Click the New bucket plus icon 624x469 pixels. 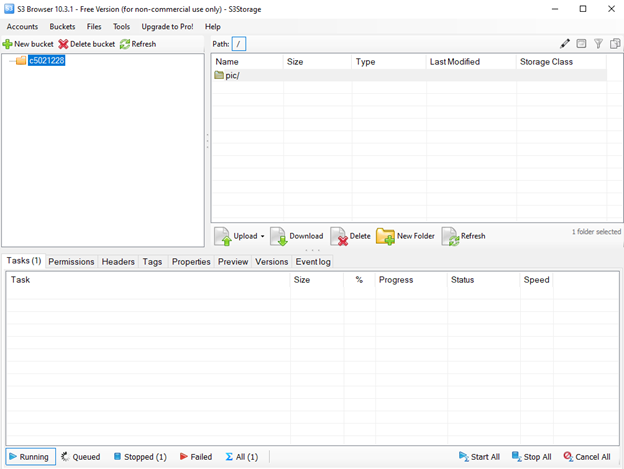(7, 44)
